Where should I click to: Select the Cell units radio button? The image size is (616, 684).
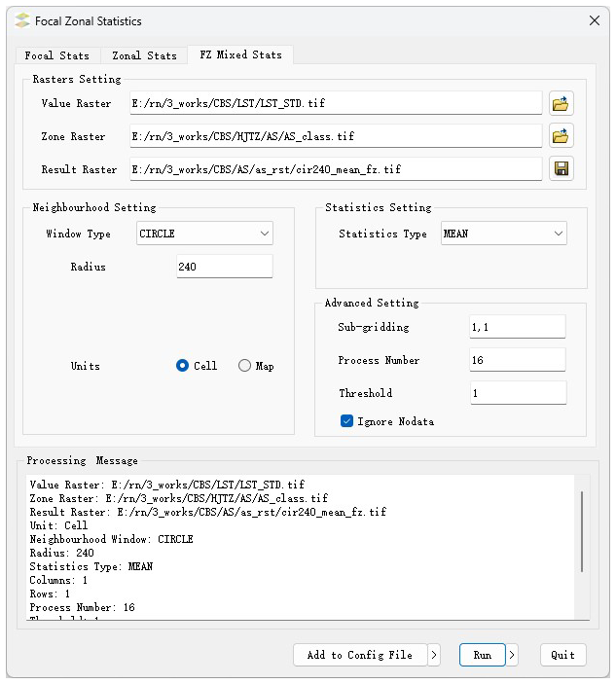[183, 366]
